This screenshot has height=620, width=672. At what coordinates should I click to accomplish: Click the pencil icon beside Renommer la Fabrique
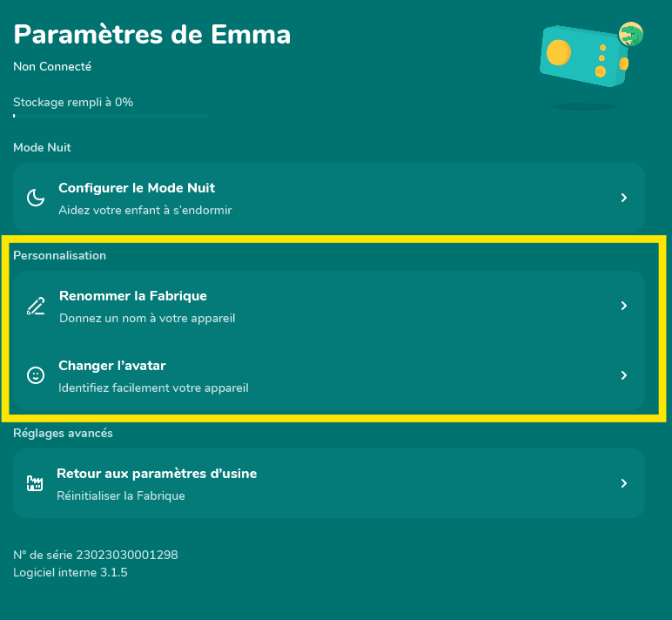(x=36, y=306)
